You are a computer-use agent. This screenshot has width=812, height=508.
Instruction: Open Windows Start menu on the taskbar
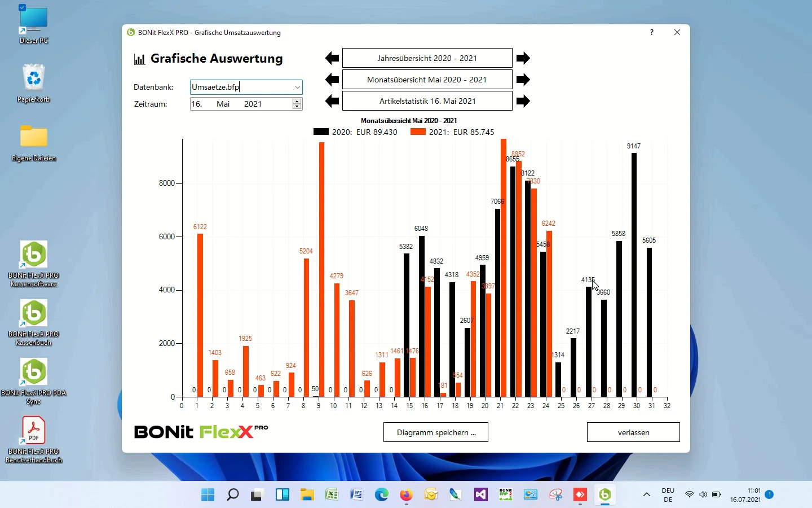pyautogui.click(x=208, y=495)
